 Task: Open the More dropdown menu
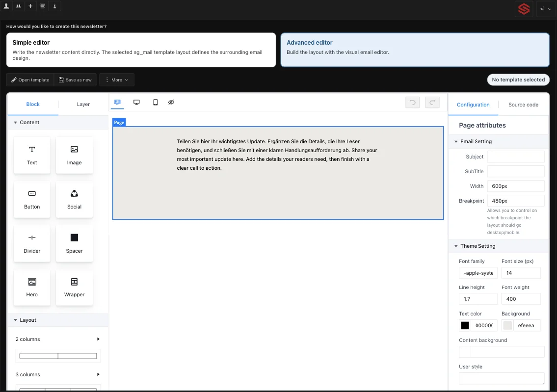point(117,80)
